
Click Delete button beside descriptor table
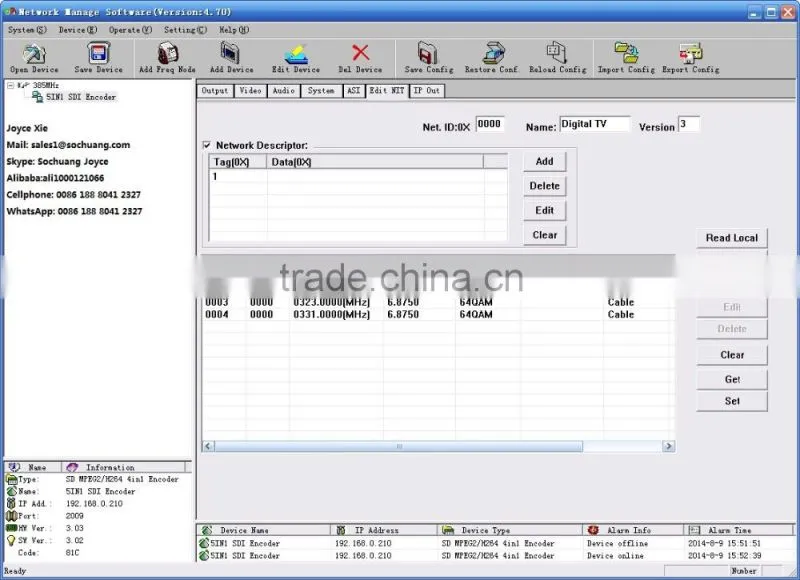pos(544,186)
